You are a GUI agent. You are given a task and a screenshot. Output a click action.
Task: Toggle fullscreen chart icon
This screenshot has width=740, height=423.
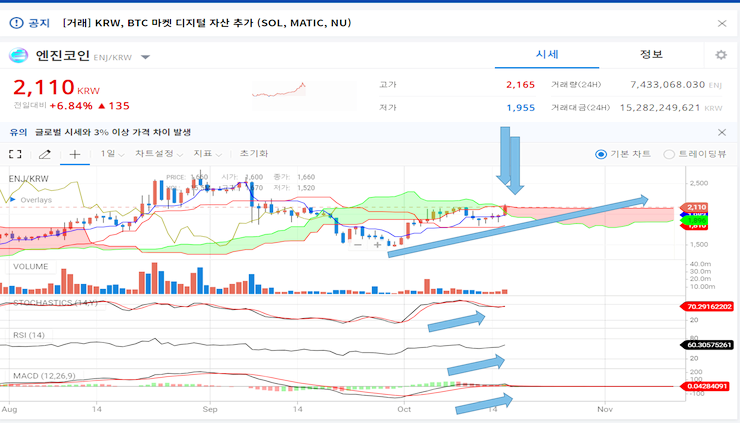[x=15, y=154]
